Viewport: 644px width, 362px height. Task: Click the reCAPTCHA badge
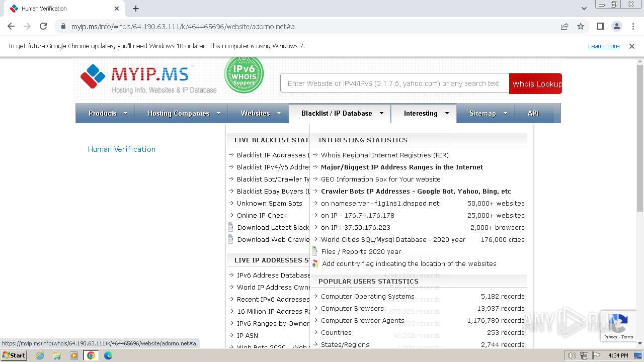click(x=618, y=326)
